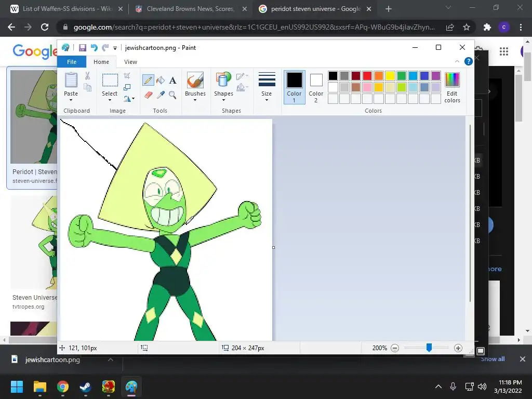532x399 pixels.
Task: Switch to the Cleveland Browns News tab
Action: pos(191,9)
